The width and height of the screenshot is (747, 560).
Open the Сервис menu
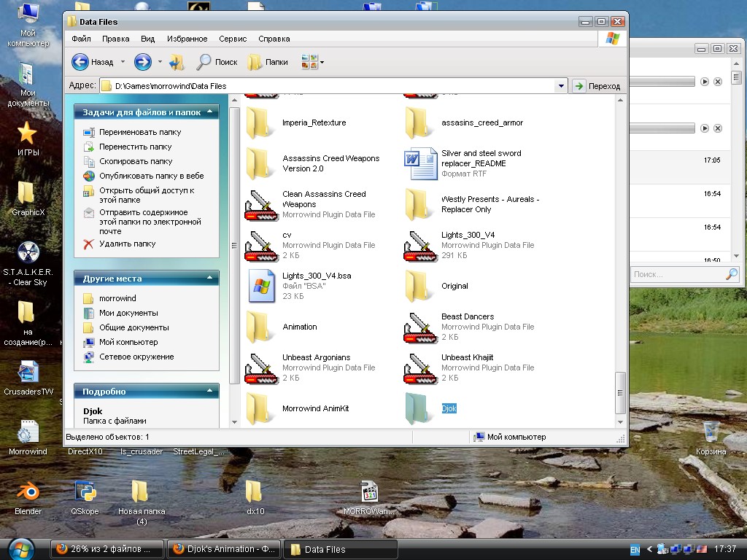click(x=233, y=39)
